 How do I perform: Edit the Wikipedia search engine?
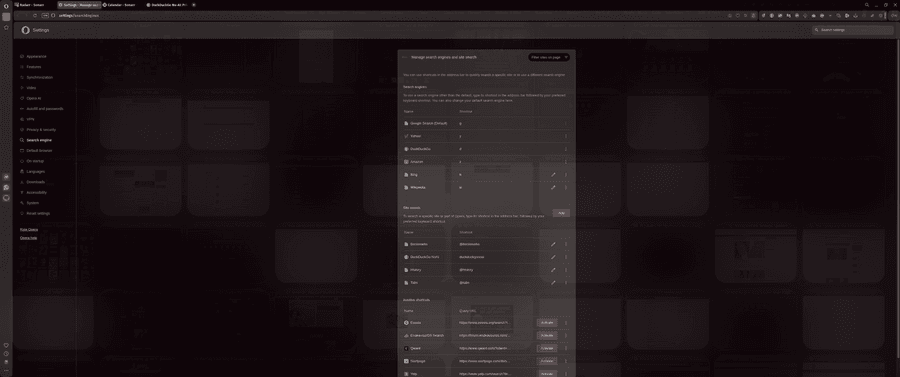click(x=553, y=188)
